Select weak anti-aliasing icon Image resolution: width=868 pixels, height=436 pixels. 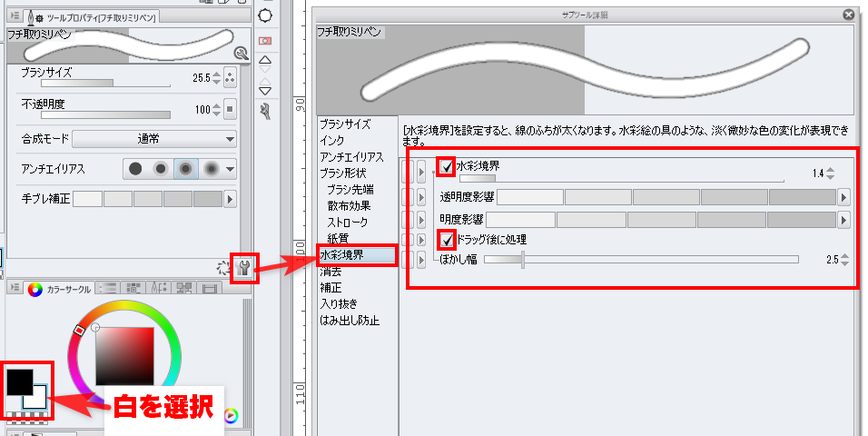(x=161, y=169)
